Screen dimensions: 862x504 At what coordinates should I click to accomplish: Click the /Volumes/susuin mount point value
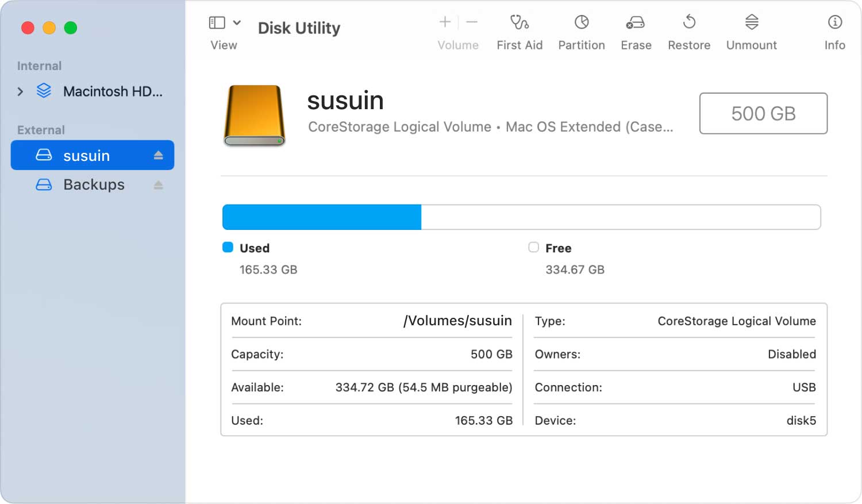[x=457, y=321]
